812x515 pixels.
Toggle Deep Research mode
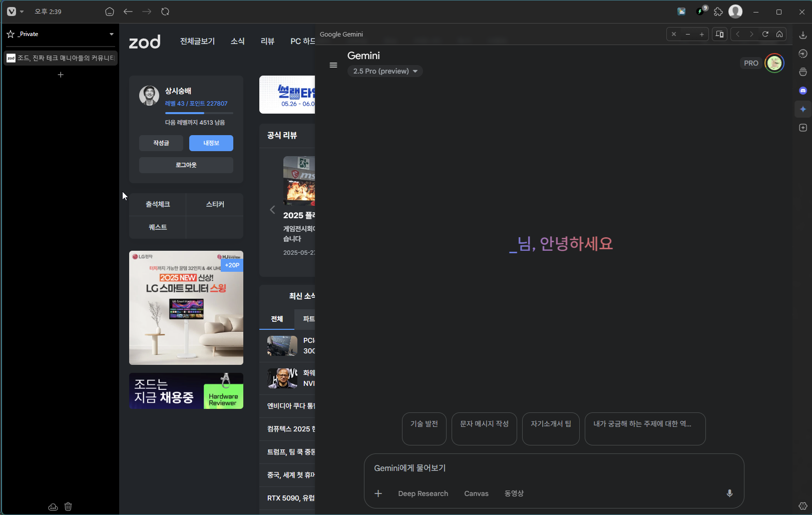click(x=423, y=493)
